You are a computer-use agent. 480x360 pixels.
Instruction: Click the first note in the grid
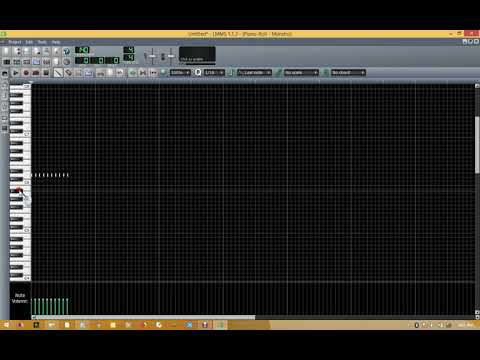click(33, 175)
